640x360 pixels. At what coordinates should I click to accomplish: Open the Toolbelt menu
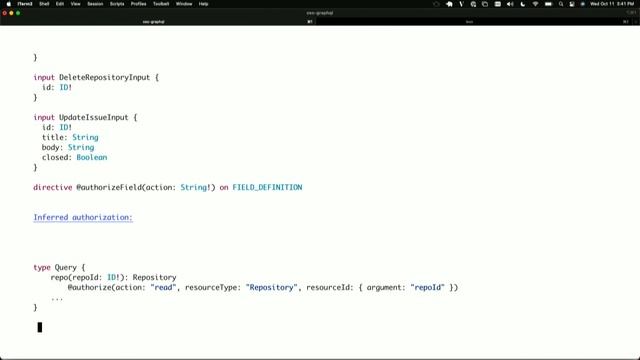(161, 4)
